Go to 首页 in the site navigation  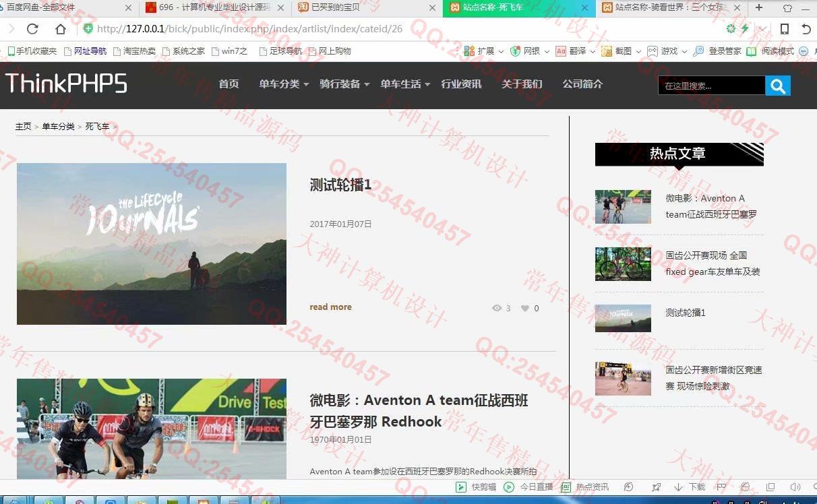click(229, 84)
